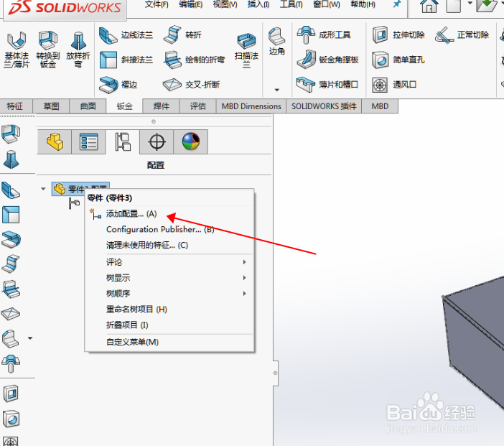The height and width of the screenshot is (446, 504).
Task: Switch to the Features (特征) tab
Action: click(x=15, y=106)
